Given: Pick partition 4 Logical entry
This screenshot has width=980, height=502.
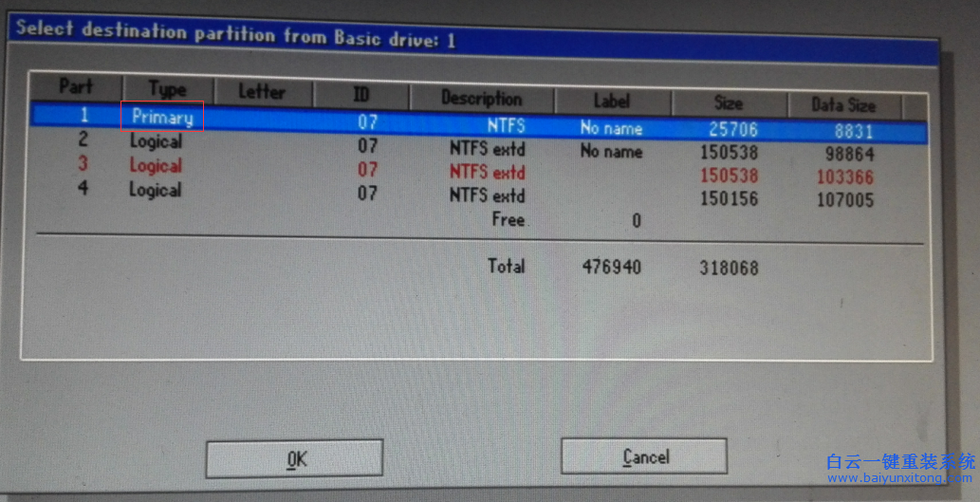Looking at the screenshot, I should pos(155,190).
